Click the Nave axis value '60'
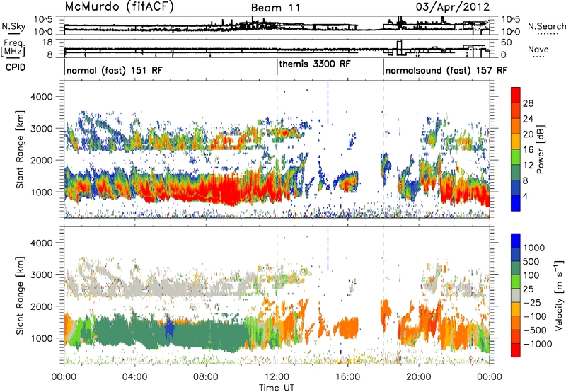 click(507, 42)
